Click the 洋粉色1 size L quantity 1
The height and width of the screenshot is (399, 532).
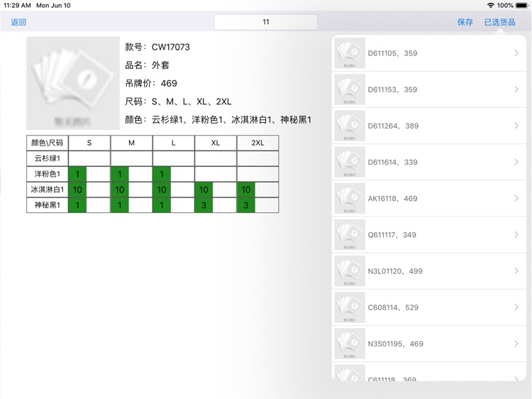(x=162, y=174)
